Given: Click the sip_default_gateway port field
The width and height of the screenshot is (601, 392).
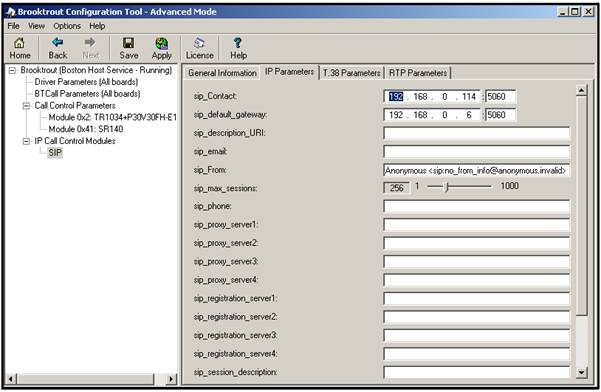Looking at the screenshot, I should 501,115.
